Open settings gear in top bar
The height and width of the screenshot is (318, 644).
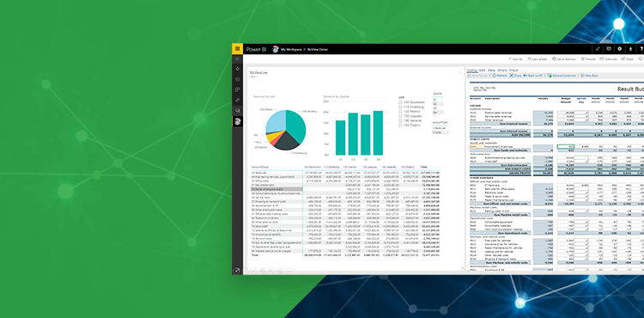[x=619, y=49]
